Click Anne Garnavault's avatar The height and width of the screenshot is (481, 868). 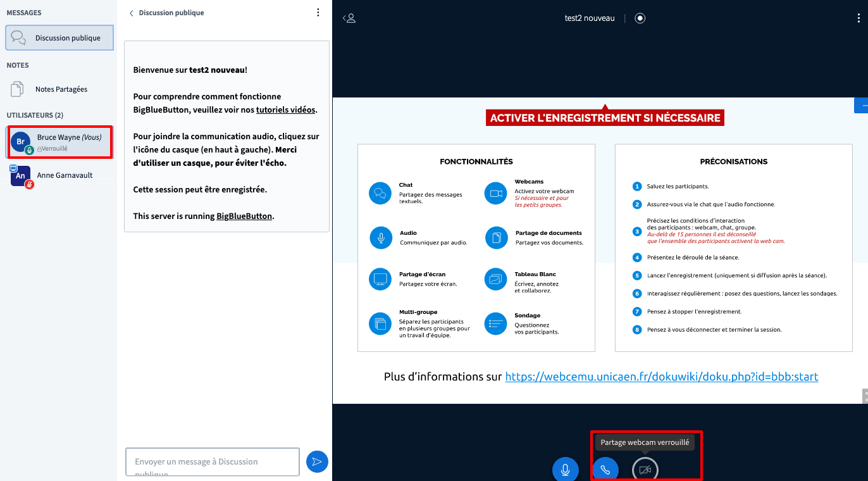(x=20, y=175)
